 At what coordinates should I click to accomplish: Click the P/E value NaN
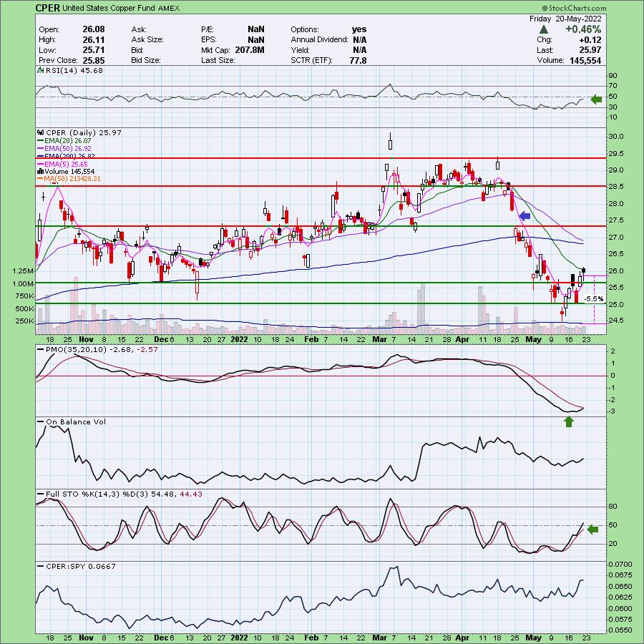coord(256,29)
